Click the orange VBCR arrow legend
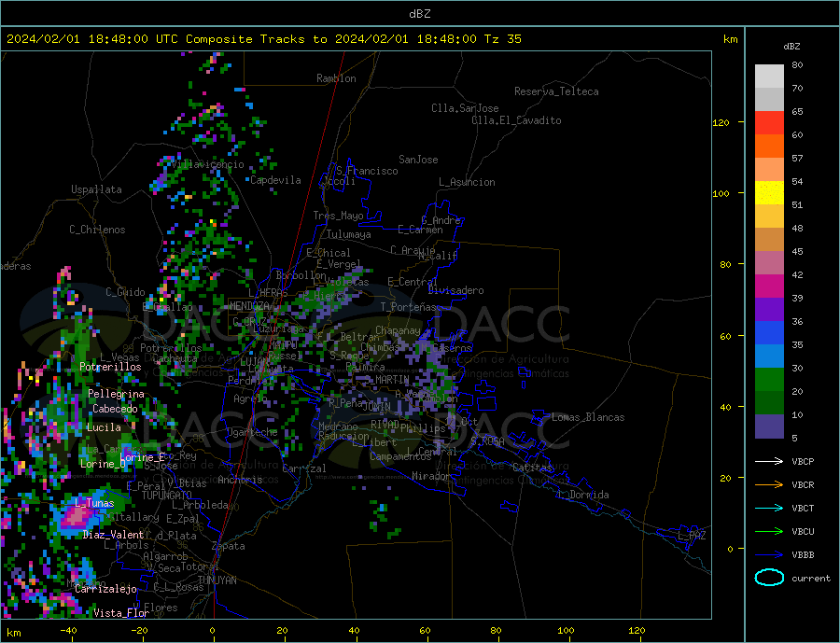840x643 pixels. coord(769,484)
